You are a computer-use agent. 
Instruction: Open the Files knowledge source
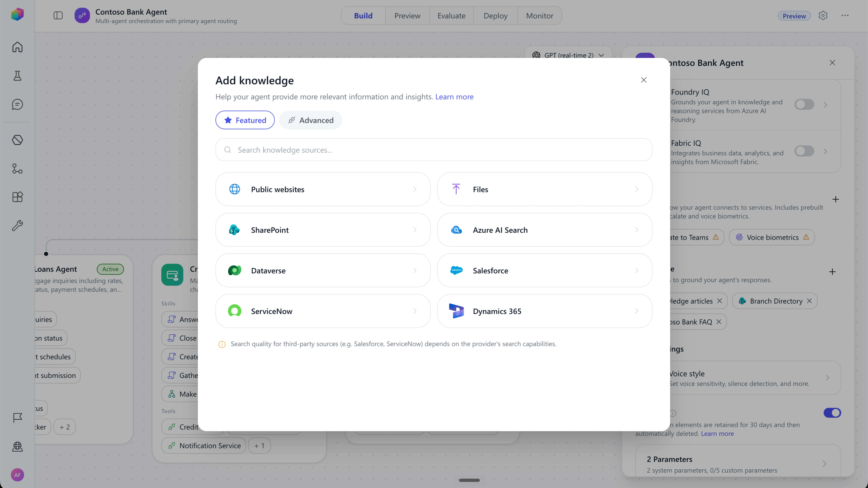[x=545, y=189]
